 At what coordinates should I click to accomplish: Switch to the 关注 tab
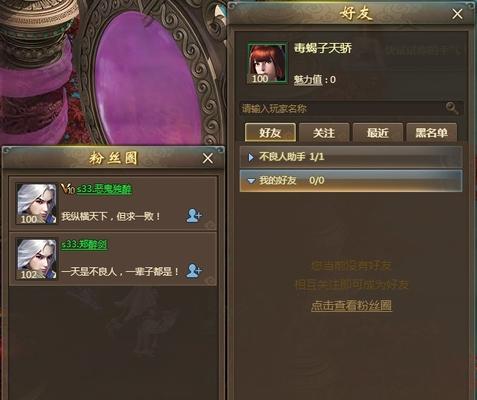(x=324, y=133)
